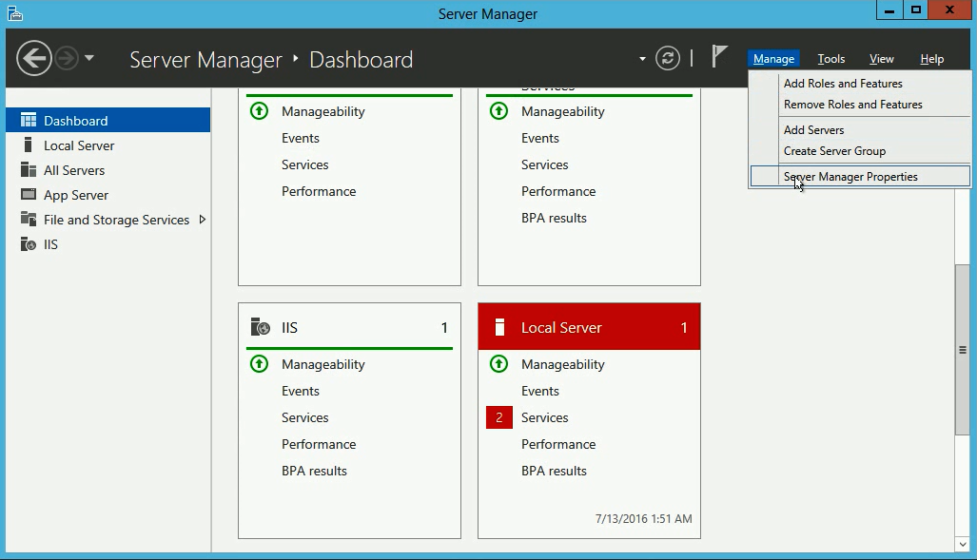The height and width of the screenshot is (560, 977).
Task: Refresh the dashboard using the refresh icon
Action: [667, 59]
